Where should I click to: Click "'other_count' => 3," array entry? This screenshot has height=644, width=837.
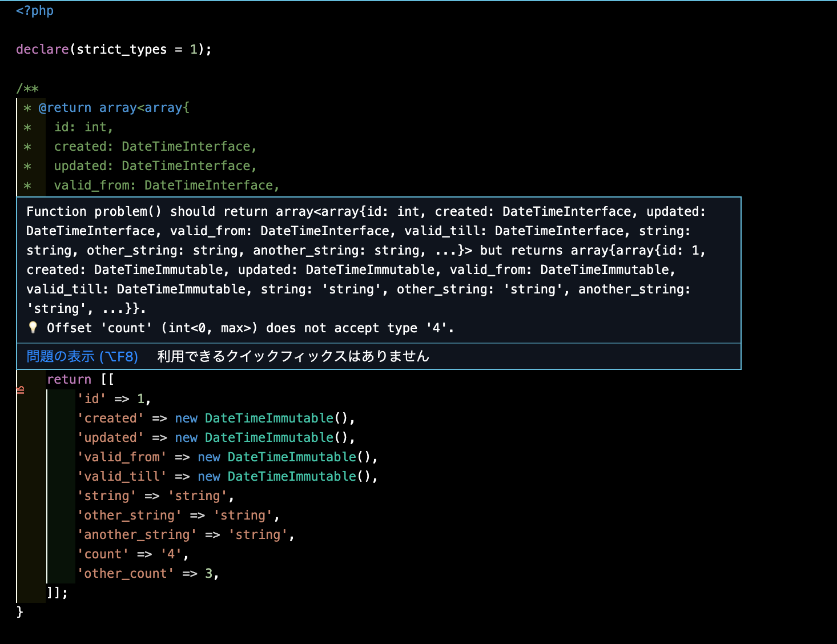(148, 574)
